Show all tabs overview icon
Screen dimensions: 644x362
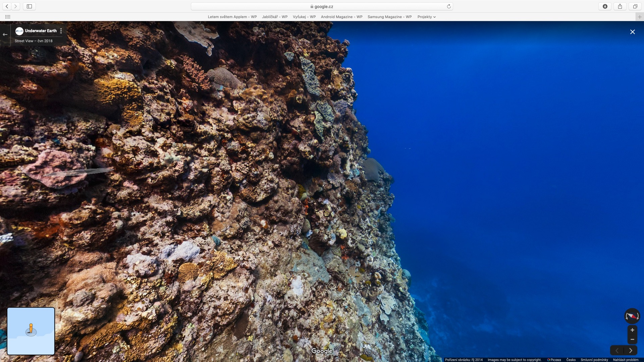[635, 6]
